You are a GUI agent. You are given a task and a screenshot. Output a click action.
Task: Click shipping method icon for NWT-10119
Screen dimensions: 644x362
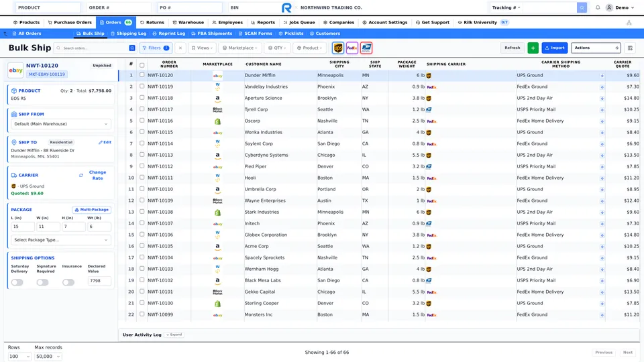[x=602, y=87]
